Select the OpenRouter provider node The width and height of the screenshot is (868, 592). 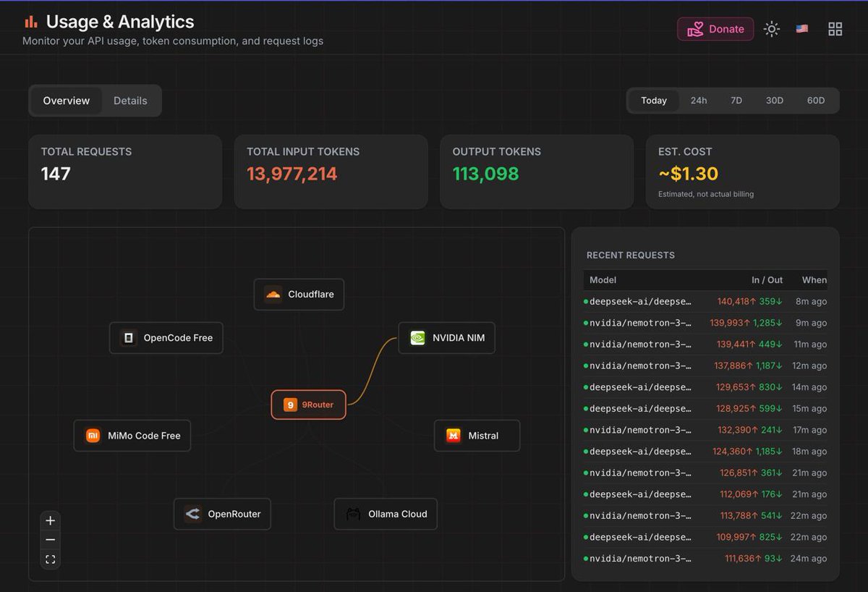(x=222, y=514)
